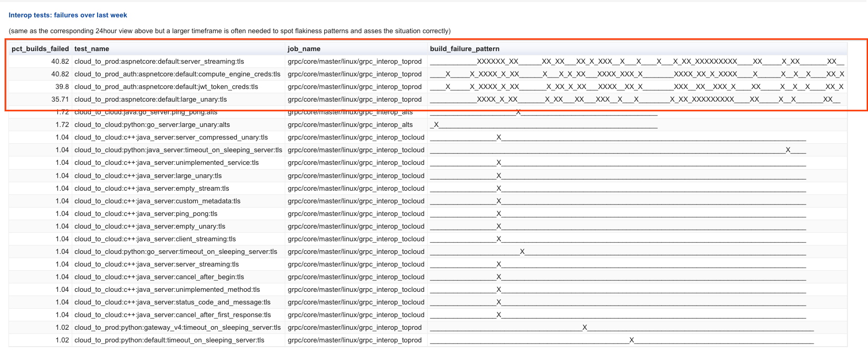This screenshot has width=868, height=354.
Task: Sort by the test_name column header
Action: coord(92,49)
